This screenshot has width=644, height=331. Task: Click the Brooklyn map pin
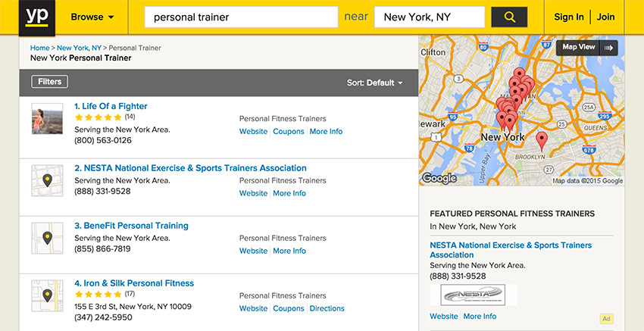(542, 142)
